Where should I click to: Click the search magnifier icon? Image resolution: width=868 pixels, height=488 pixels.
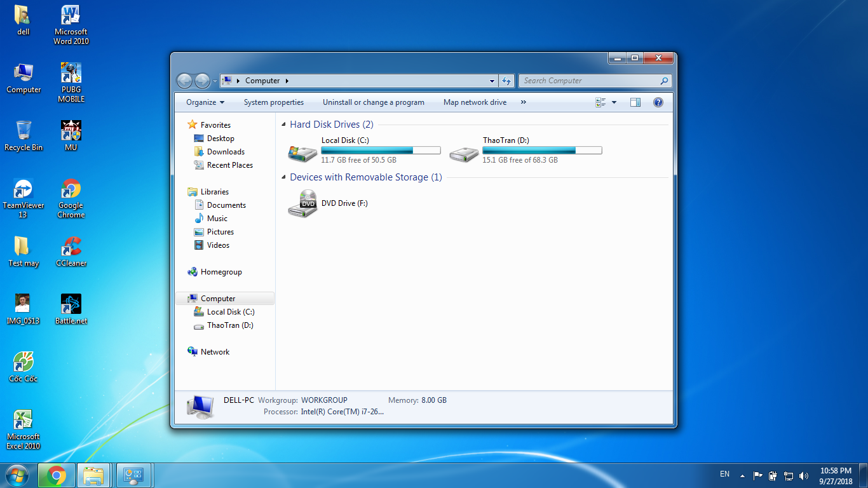pos(664,81)
